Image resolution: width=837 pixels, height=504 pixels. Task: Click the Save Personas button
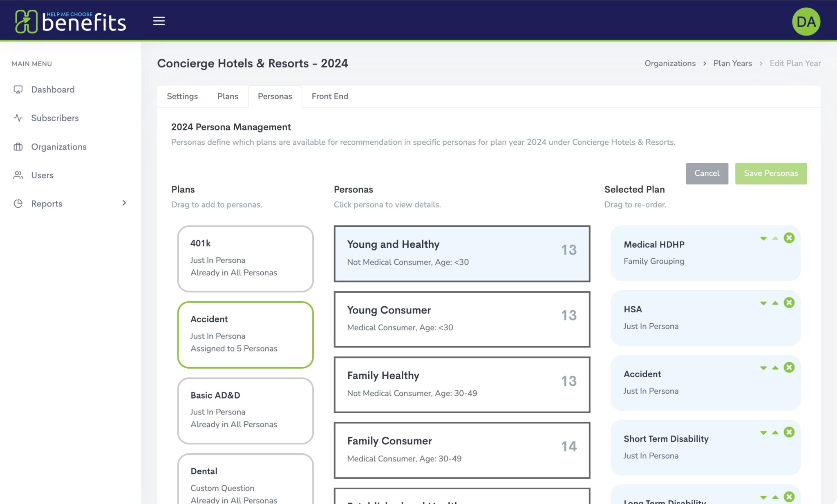[x=770, y=173]
